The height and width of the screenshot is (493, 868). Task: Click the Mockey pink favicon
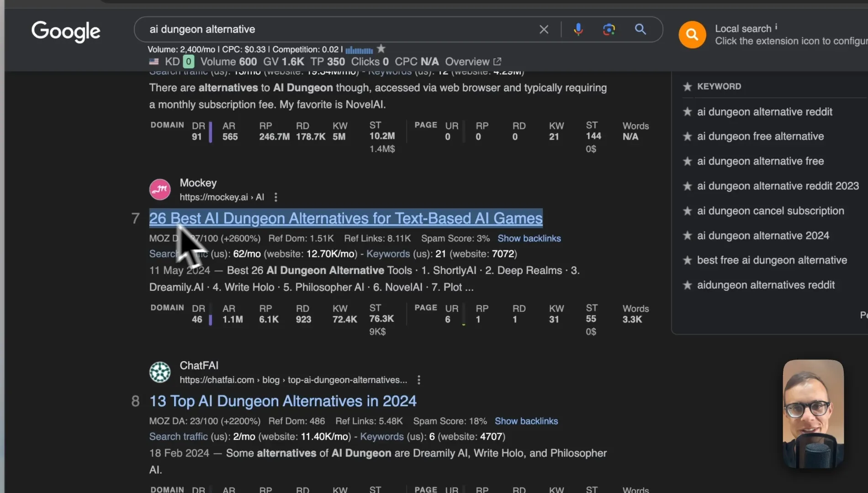[160, 189]
